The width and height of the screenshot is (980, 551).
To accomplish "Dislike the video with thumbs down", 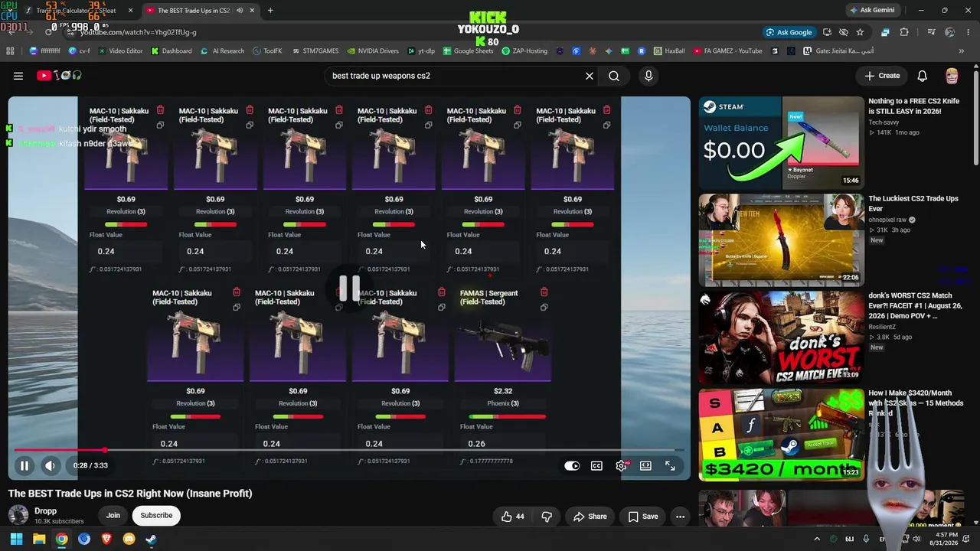I will pyautogui.click(x=547, y=517).
